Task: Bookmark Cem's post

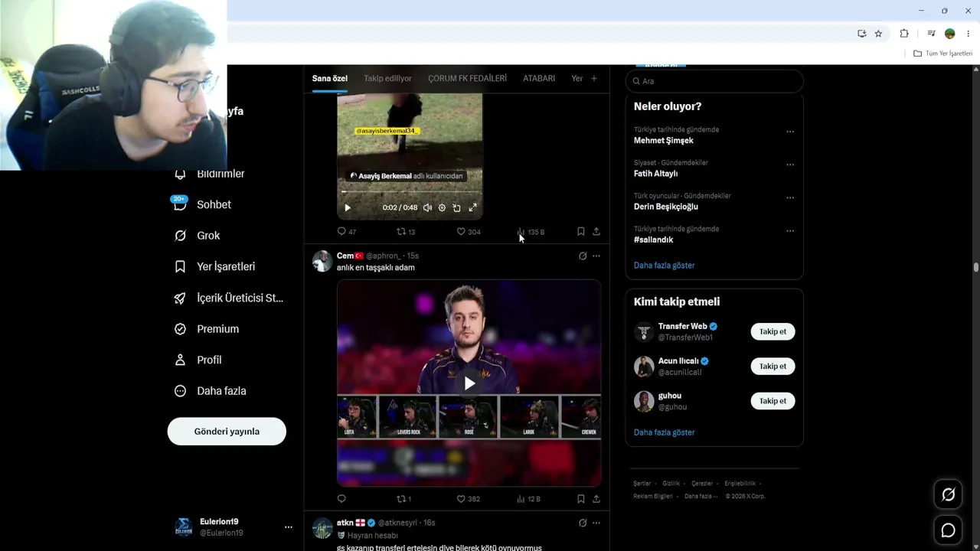Action: coord(580,498)
